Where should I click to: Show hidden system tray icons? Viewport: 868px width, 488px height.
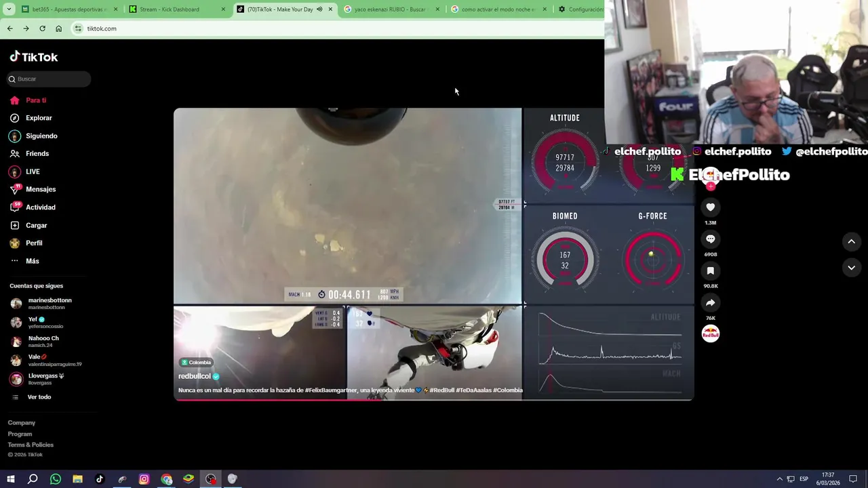click(x=779, y=479)
